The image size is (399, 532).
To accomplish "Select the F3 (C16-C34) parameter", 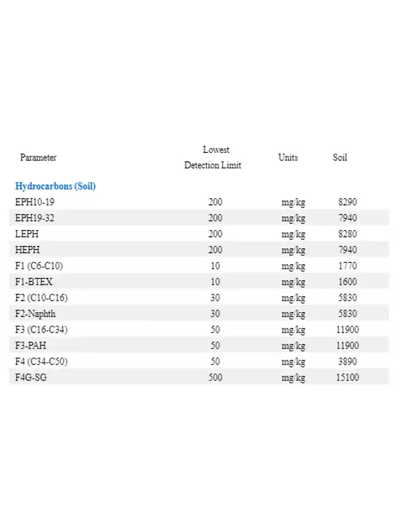I will 41,330.
